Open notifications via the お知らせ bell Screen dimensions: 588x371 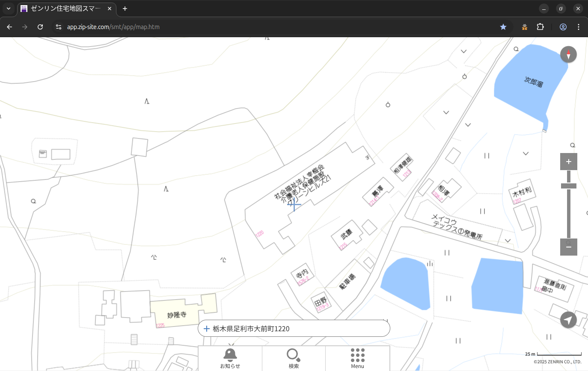(230, 358)
